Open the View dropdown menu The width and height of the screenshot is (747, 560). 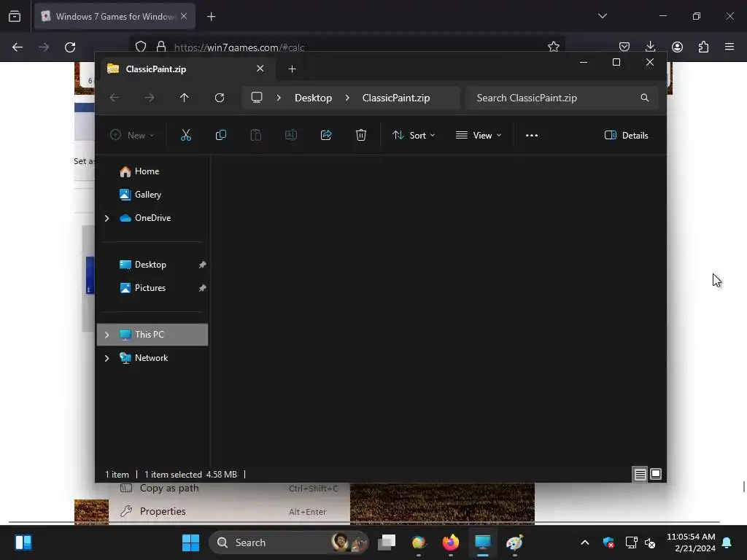[x=479, y=135]
